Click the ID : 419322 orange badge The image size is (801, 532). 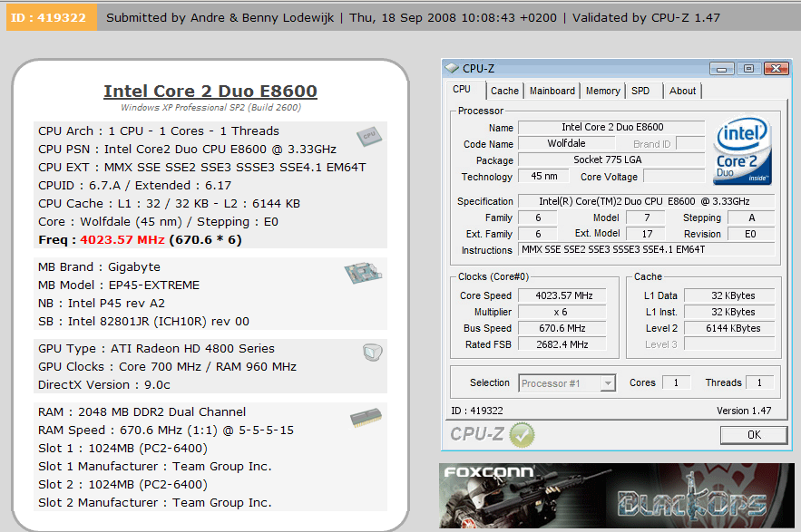coord(52,17)
